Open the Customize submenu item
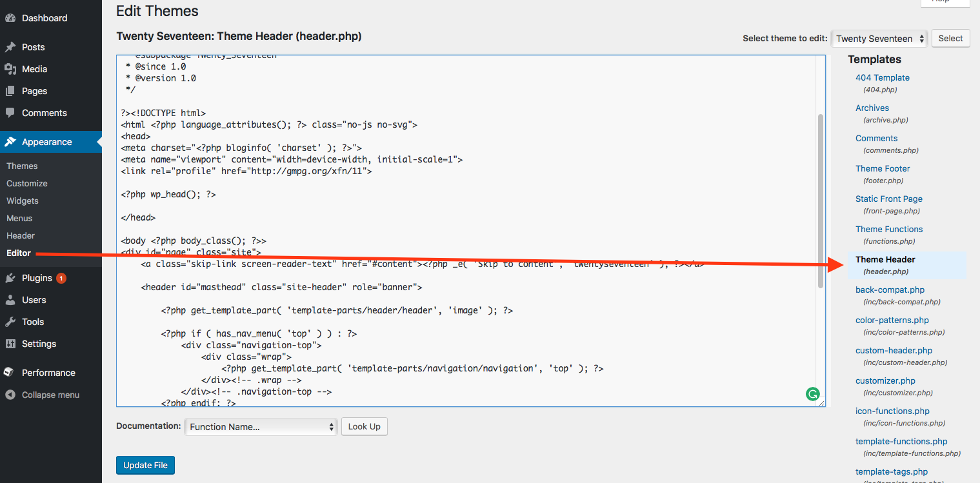Viewport: 980px width, 483px height. coord(27,183)
